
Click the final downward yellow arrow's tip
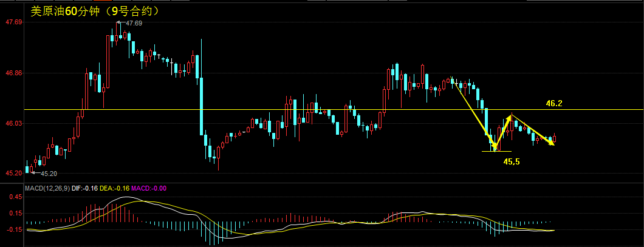[553, 144]
